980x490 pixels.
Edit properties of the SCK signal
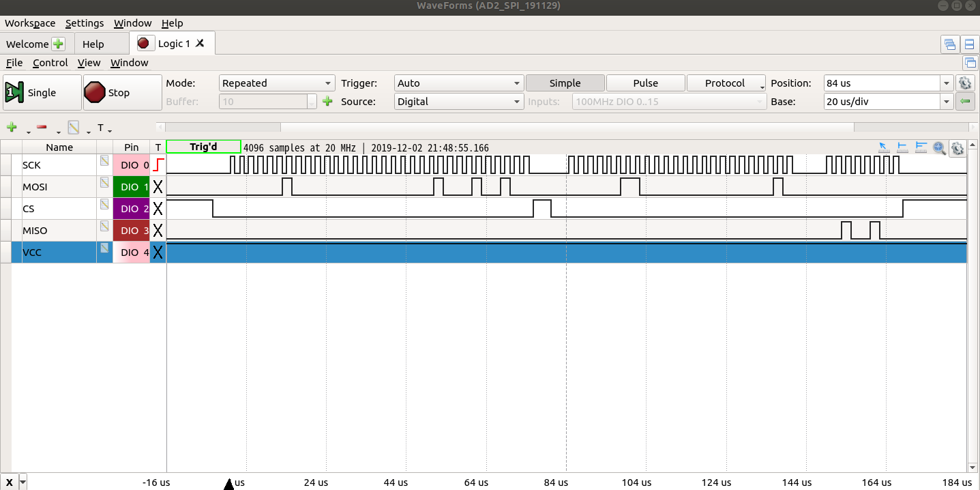point(104,161)
